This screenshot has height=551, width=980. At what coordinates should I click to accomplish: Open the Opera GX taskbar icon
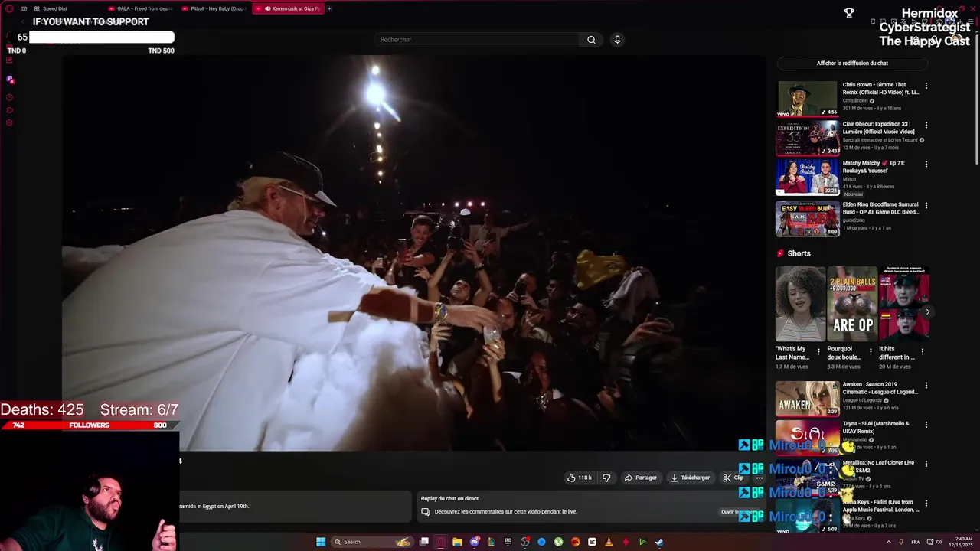[x=440, y=542]
